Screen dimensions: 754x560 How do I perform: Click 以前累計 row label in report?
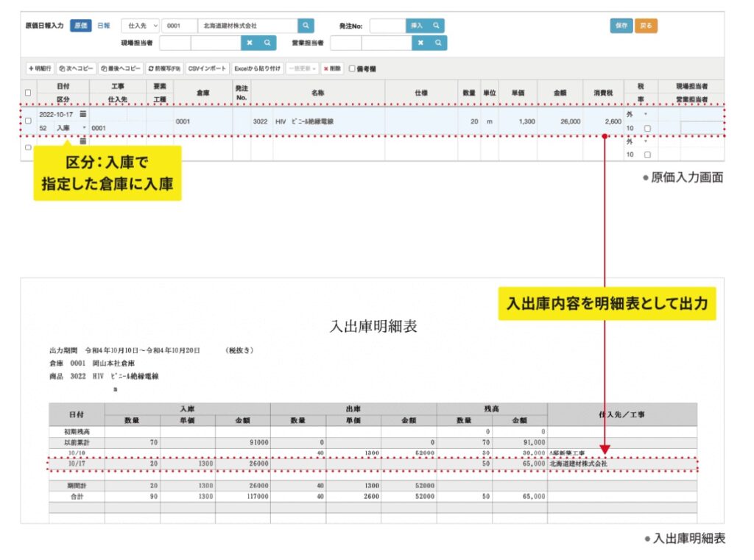pos(77,442)
